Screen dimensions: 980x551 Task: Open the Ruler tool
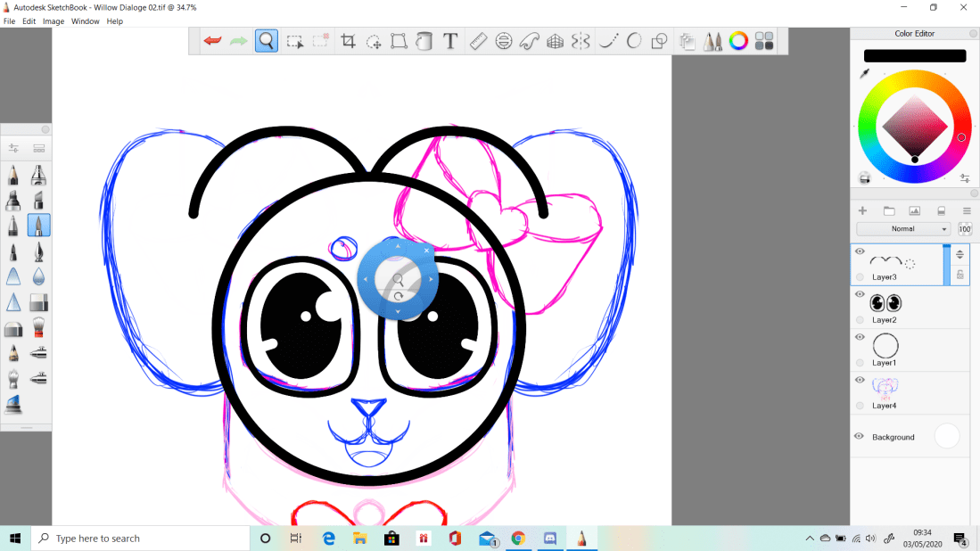point(477,41)
